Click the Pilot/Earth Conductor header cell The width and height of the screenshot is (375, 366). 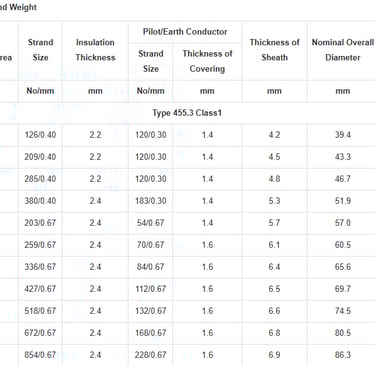185,32
